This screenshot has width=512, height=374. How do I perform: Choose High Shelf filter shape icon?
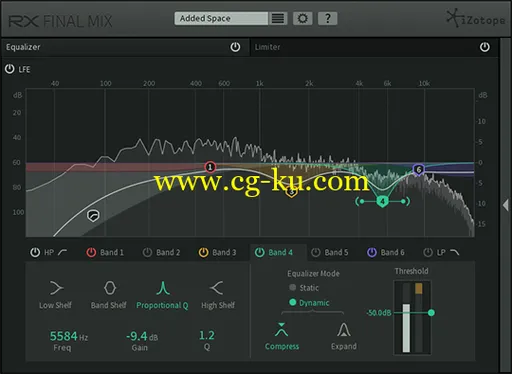(x=217, y=288)
